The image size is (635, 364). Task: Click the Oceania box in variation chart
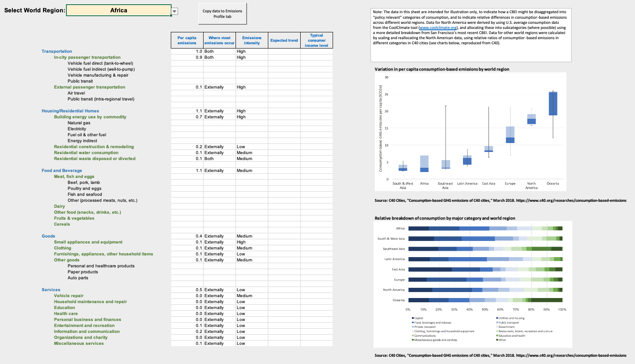pyautogui.click(x=553, y=103)
